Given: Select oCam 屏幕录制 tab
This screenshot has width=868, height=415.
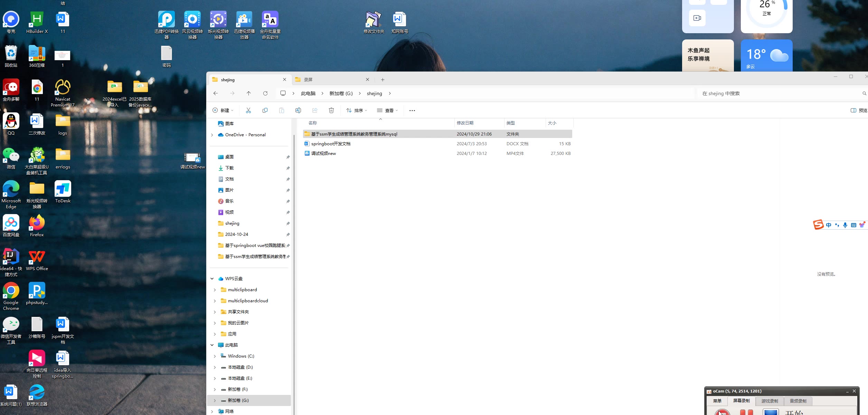Looking at the screenshot, I should coord(741,401).
